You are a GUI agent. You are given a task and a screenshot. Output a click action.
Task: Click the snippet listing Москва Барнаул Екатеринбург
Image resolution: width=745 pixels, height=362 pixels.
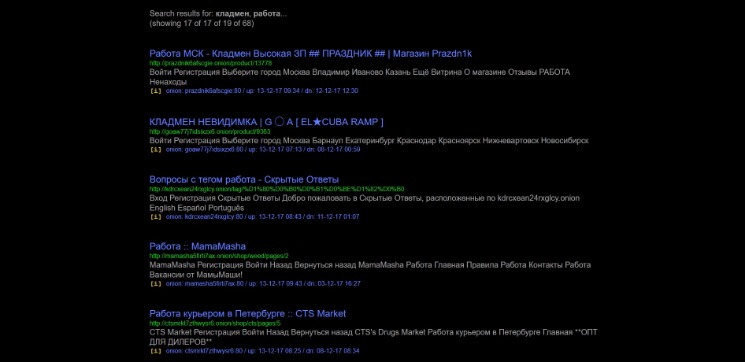(369, 141)
